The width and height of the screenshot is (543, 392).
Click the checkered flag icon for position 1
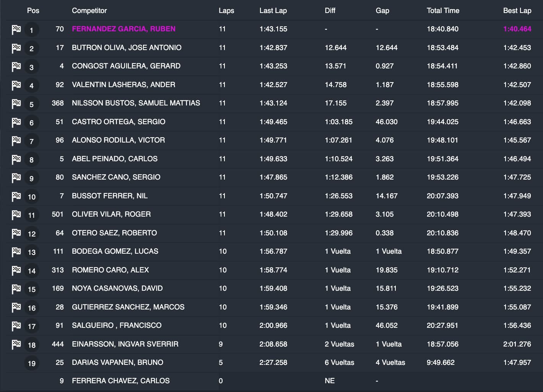point(16,29)
